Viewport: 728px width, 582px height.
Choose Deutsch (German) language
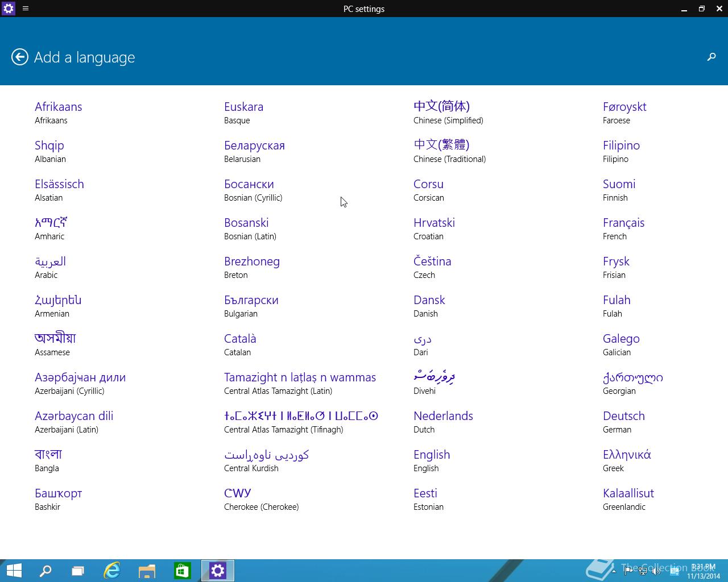(624, 422)
